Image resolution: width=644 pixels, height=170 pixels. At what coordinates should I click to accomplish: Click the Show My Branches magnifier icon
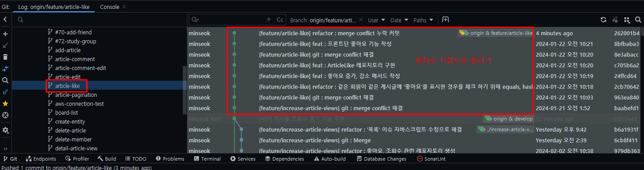click(x=5, y=80)
